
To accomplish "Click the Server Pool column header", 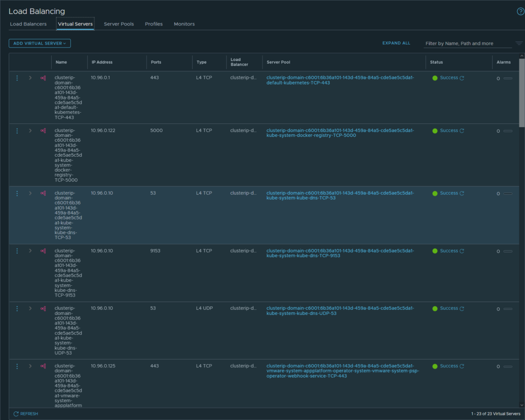I will coord(278,62).
